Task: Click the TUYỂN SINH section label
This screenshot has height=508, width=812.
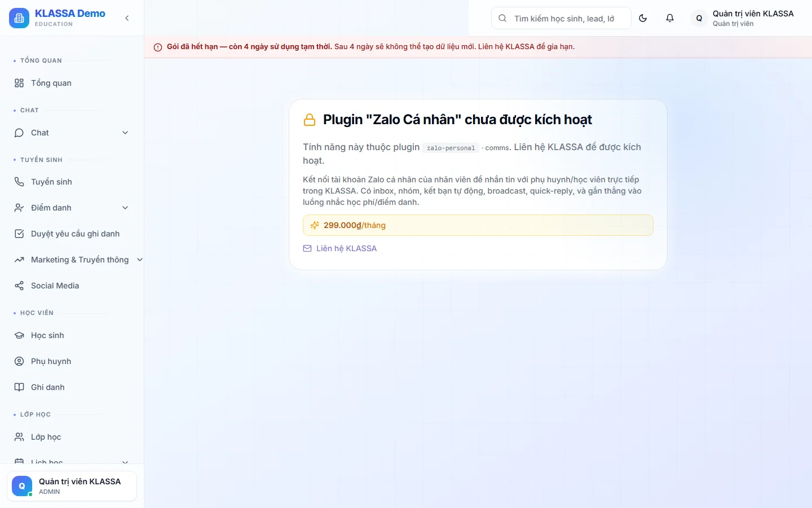Action: click(x=41, y=160)
